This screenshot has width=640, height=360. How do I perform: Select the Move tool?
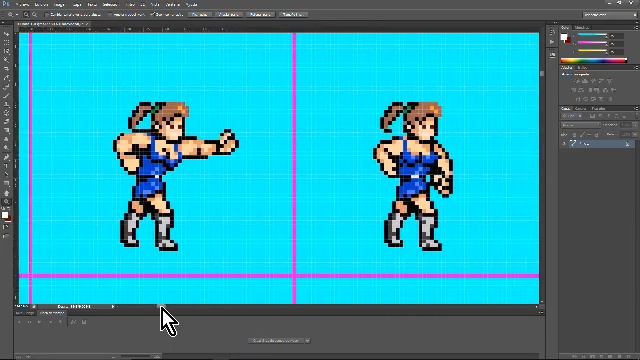tap(6, 34)
